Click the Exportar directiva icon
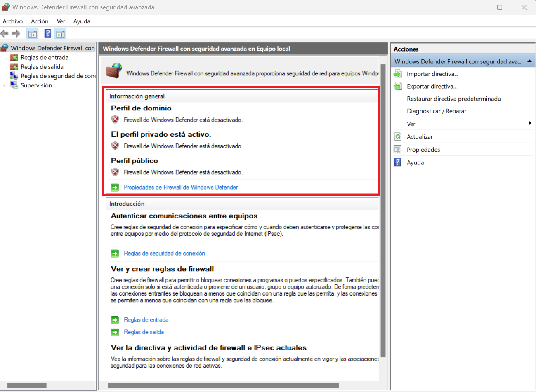The image size is (536, 392). tap(398, 87)
